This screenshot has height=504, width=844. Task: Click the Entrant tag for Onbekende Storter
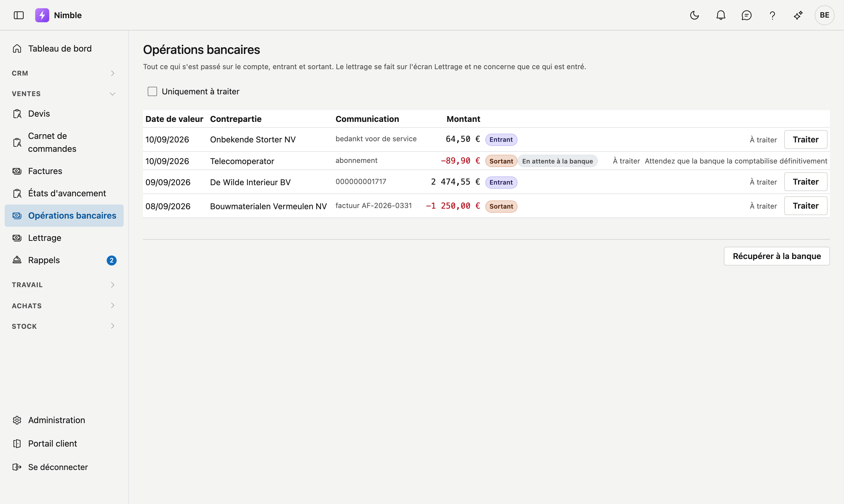point(501,139)
